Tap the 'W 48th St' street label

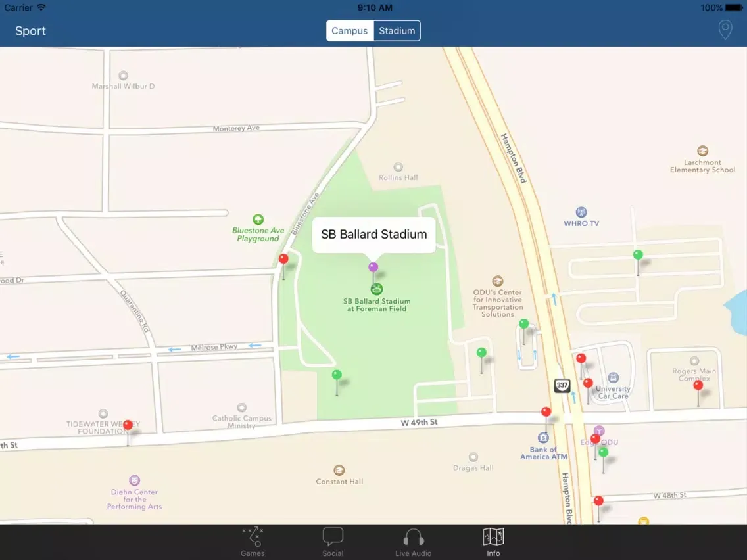tap(670, 495)
